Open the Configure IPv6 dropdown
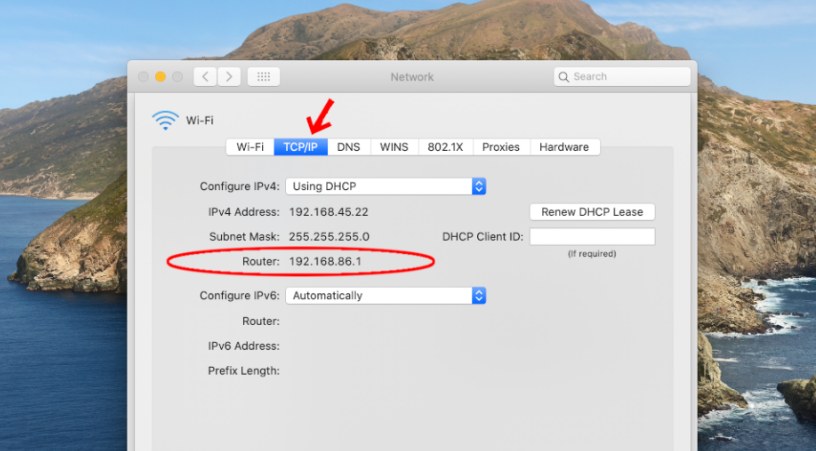This screenshot has height=451, width=816. pyautogui.click(x=386, y=295)
